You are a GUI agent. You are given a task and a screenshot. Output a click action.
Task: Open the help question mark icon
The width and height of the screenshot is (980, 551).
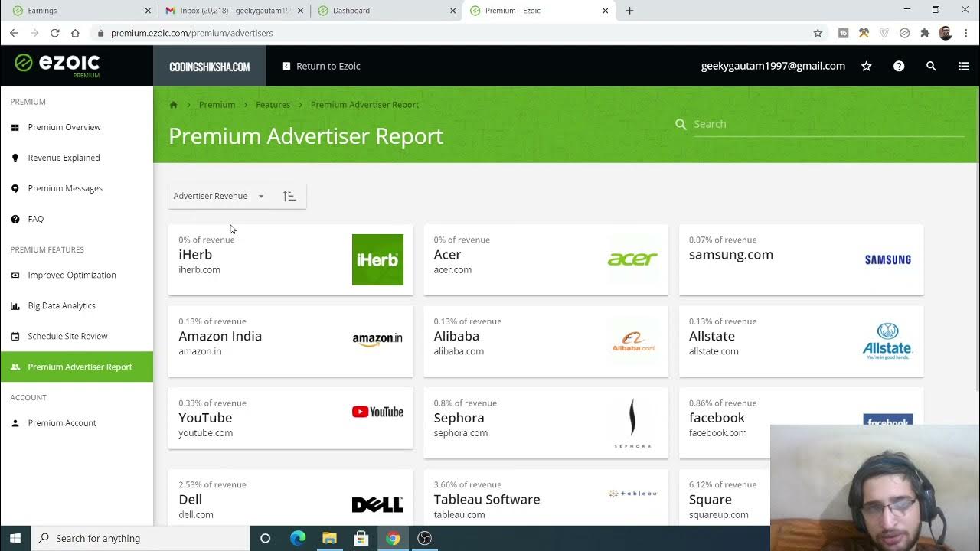(899, 67)
